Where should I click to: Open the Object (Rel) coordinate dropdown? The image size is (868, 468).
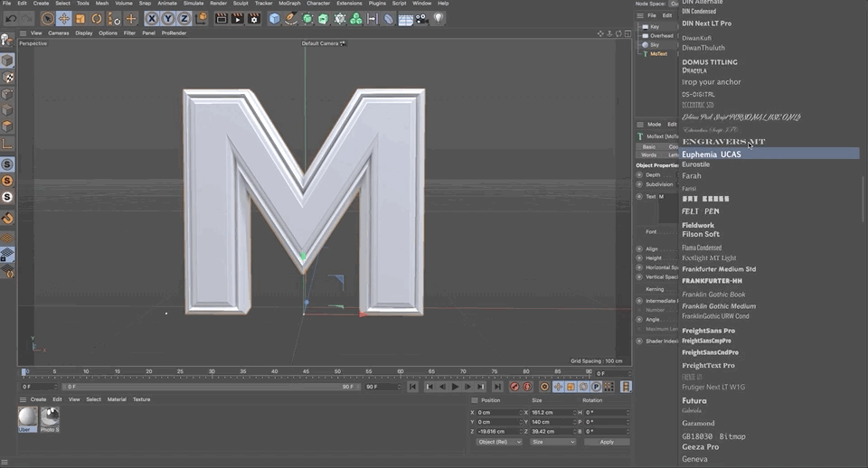(499, 442)
